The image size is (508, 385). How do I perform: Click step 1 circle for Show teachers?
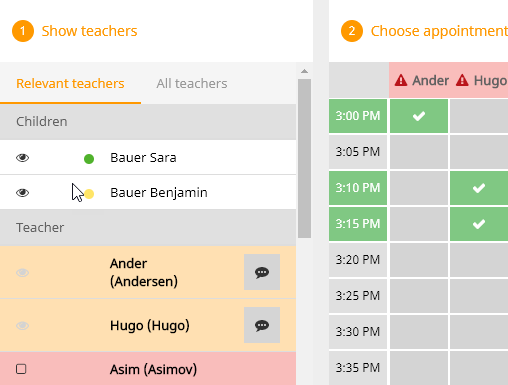(x=23, y=31)
